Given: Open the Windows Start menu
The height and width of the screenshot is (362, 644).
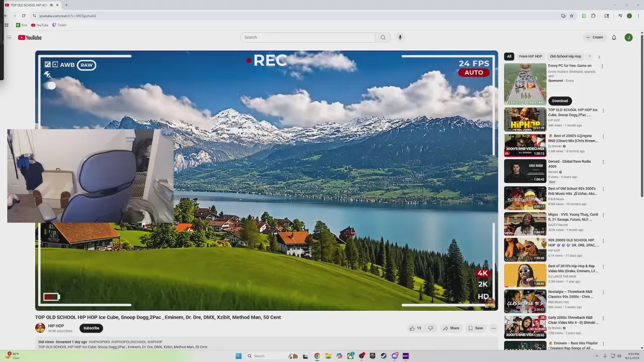Looking at the screenshot, I should point(238,356).
